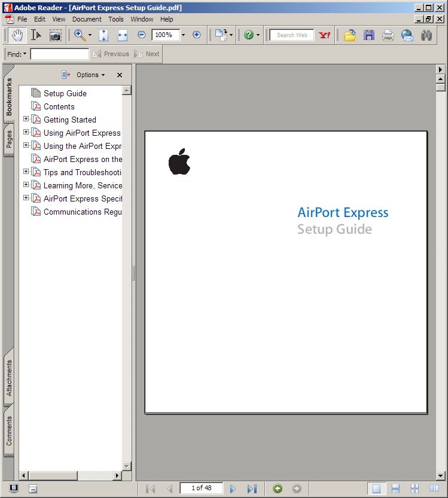Click the green Help icon

point(249,35)
